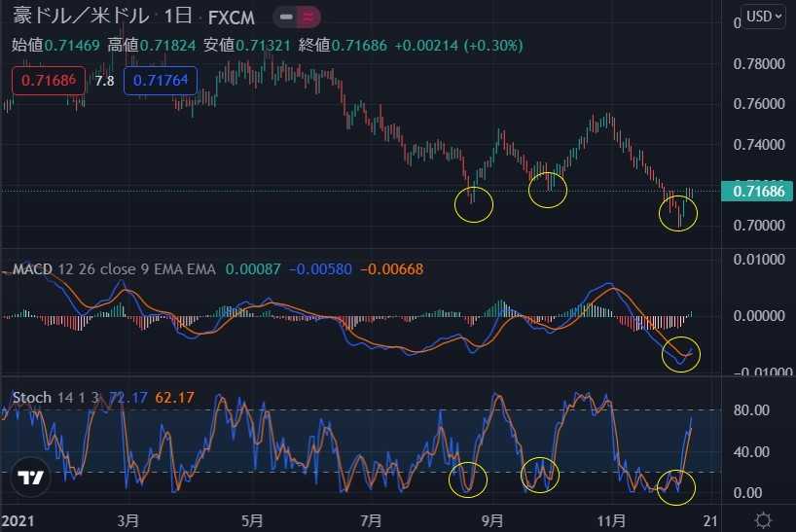Screen dimensions: 796x532
Task: Click the MACD axis 0.01000 label
Action: [x=759, y=259]
